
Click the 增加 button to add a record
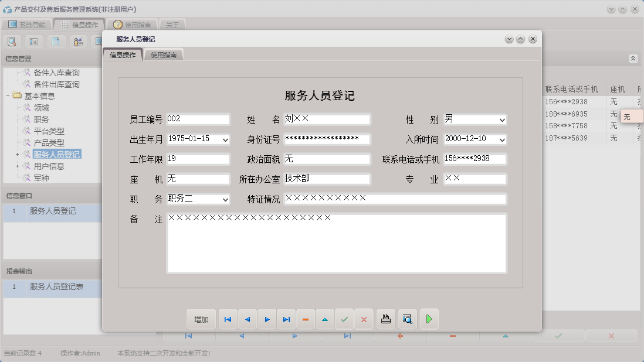(x=201, y=319)
